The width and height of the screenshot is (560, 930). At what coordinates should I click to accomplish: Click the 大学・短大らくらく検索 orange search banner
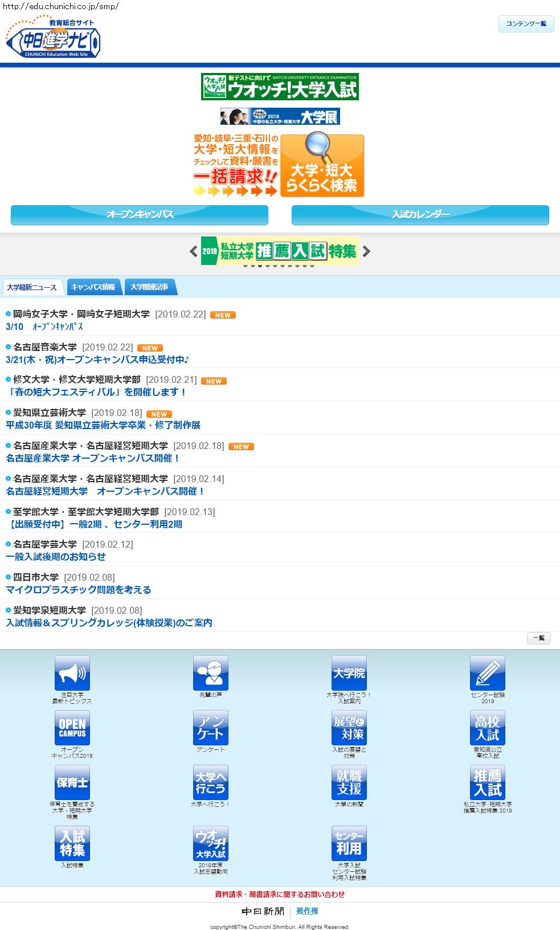pos(322,165)
